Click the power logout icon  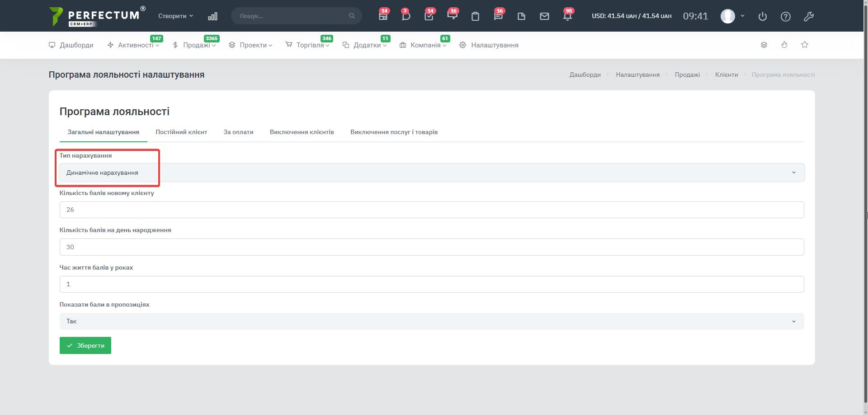coord(763,16)
